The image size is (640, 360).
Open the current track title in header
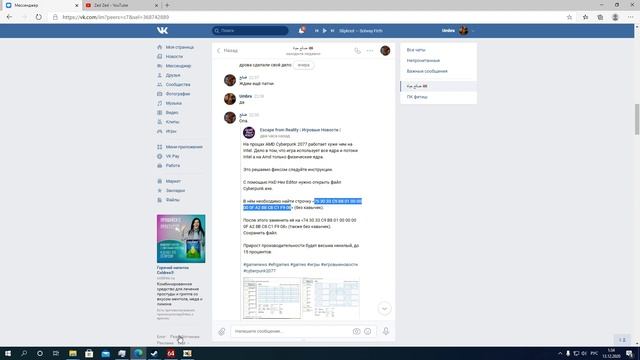click(361, 31)
